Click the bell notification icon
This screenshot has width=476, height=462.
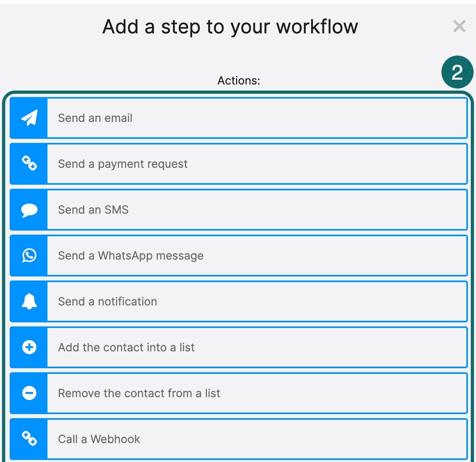coord(29,301)
